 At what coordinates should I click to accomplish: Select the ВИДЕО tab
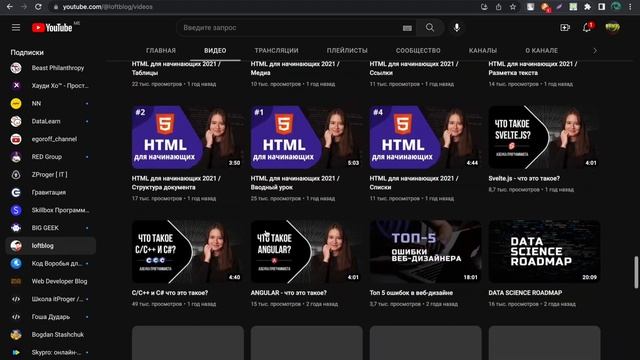coord(215,51)
